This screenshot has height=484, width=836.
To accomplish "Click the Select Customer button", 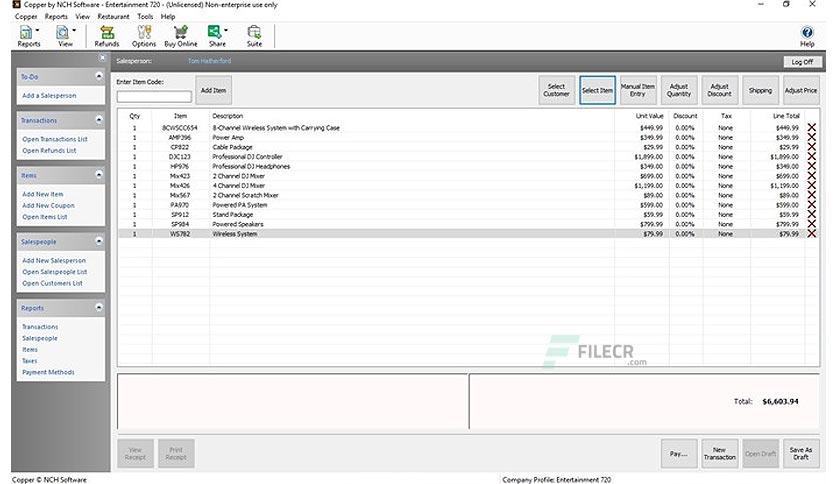I will click(x=556, y=90).
